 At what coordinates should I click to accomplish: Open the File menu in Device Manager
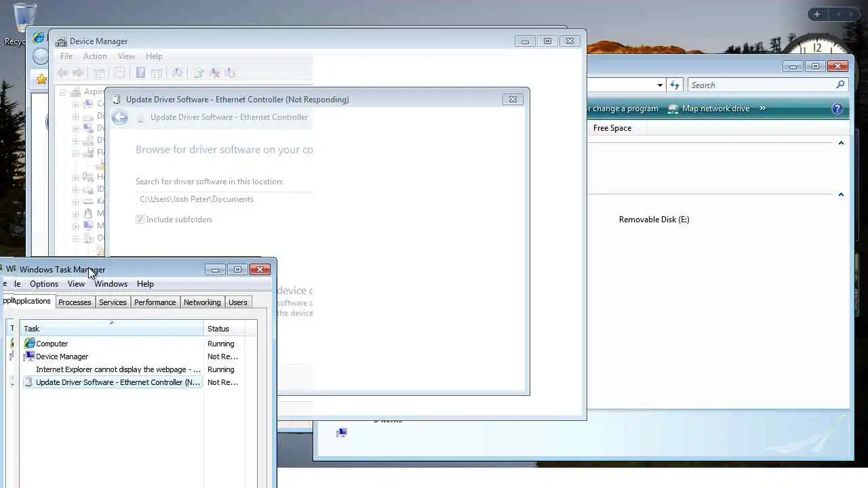[66, 56]
